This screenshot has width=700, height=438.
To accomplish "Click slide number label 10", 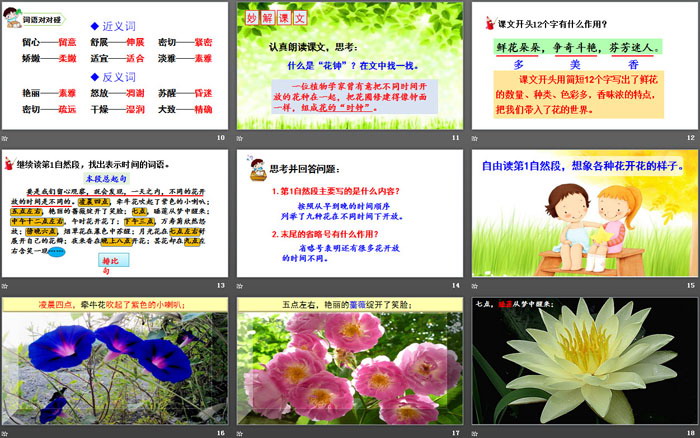I will pyautogui.click(x=221, y=138).
